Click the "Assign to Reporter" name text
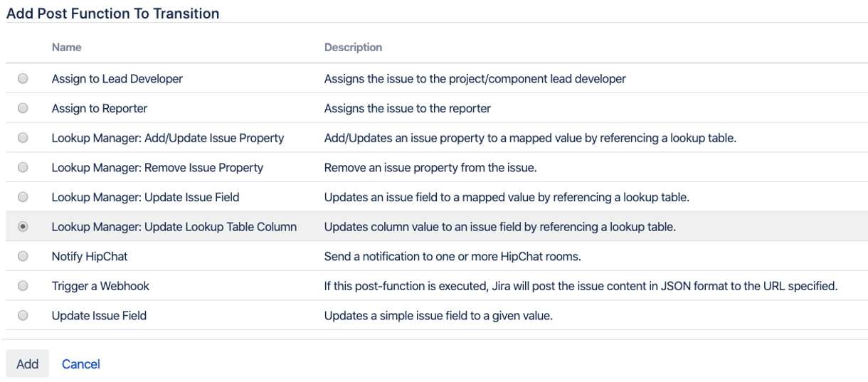The width and height of the screenshot is (868, 382). tap(99, 109)
